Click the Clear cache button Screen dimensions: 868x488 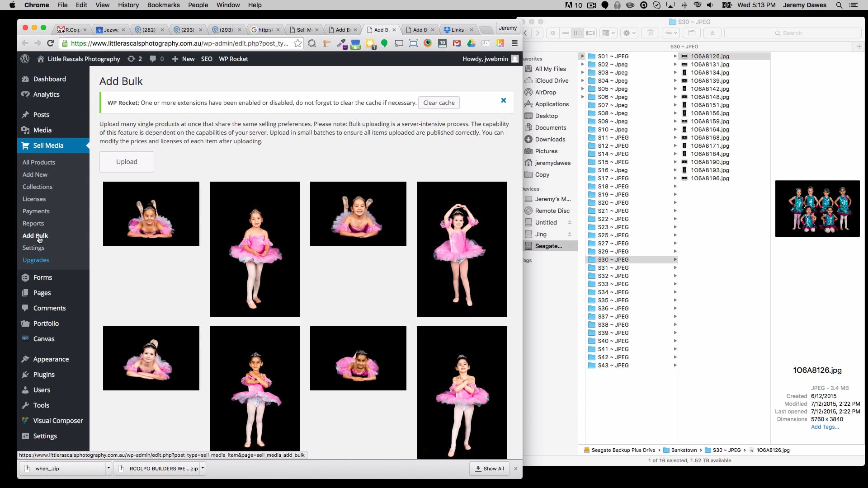[x=439, y=103]
